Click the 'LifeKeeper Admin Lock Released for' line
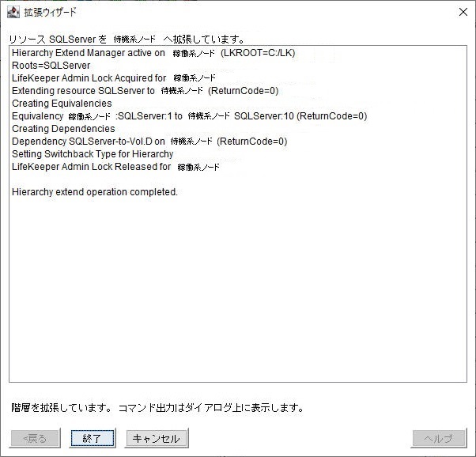Image resolution: width=476 pixels, height=457 pixels. click(x=115, y=167)
